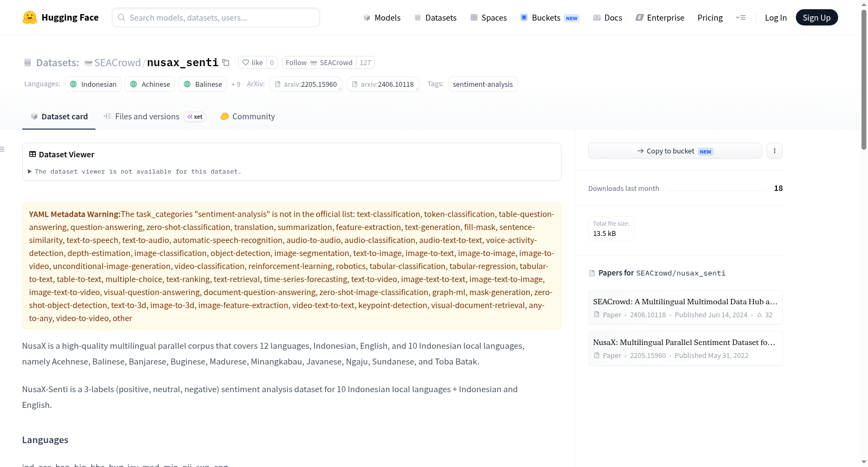Image resolution: width=868 pixels, height=467 pixels.
Task: Open the Pricing link
Action: pos(710,18)
